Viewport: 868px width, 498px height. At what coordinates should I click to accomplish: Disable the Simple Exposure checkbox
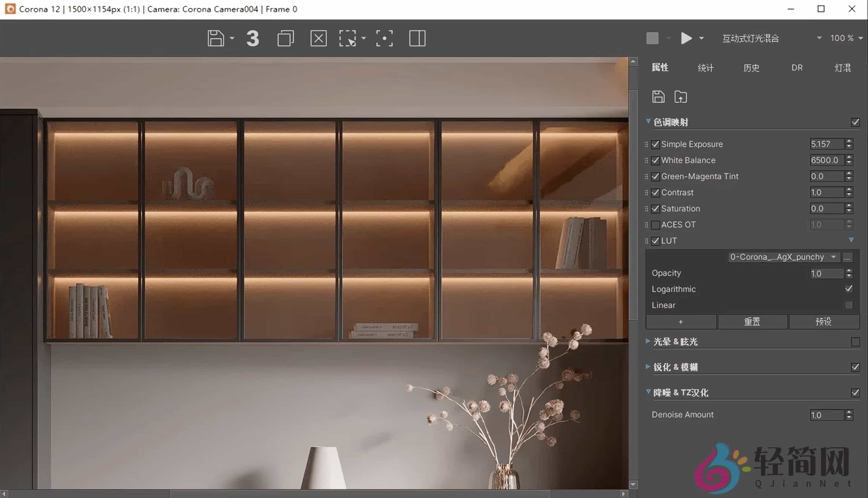click(x=655, y=144)
